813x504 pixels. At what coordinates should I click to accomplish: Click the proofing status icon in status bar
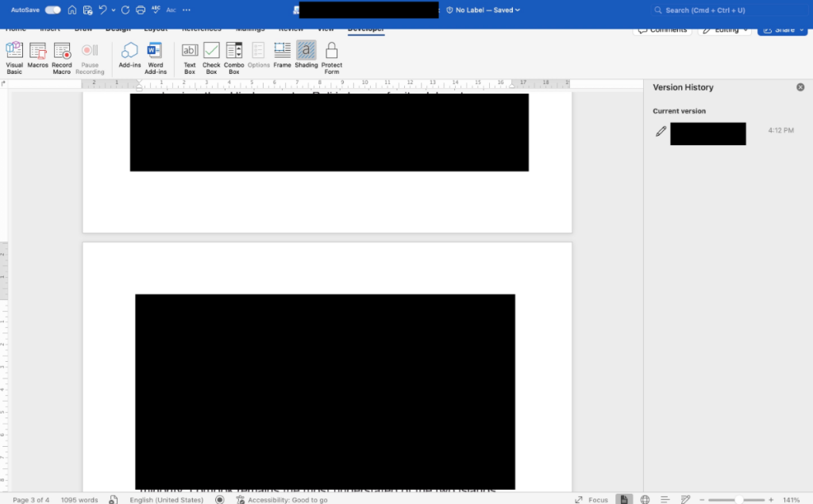point(113,500)
